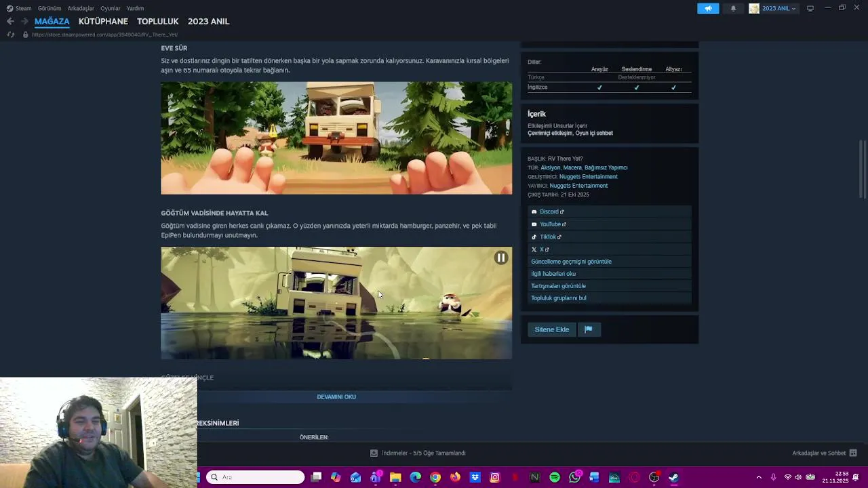Reload the page with refresh icon
The width and height of the screenshot is (868, 488).
10,35
